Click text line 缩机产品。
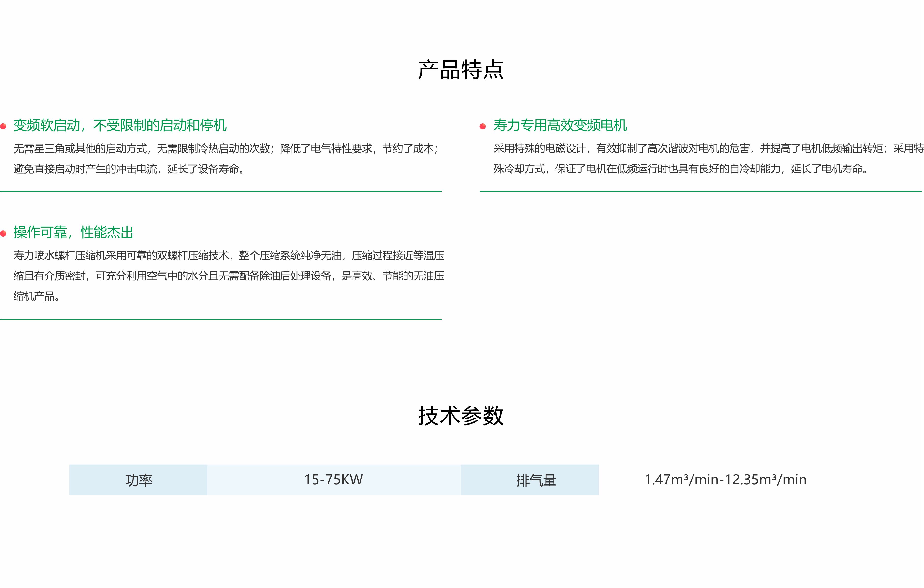This screenshot has width=924, height=588. 36,296
